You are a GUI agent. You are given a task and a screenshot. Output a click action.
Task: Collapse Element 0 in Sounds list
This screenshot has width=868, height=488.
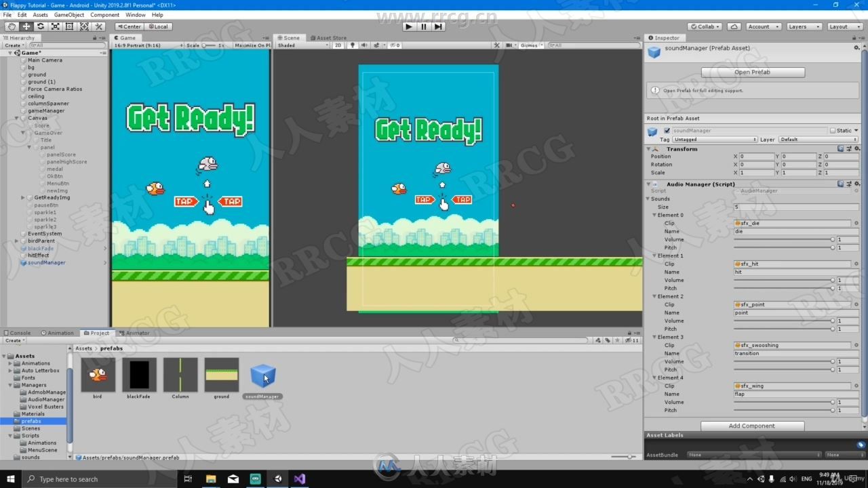click(x=655, y=215)
